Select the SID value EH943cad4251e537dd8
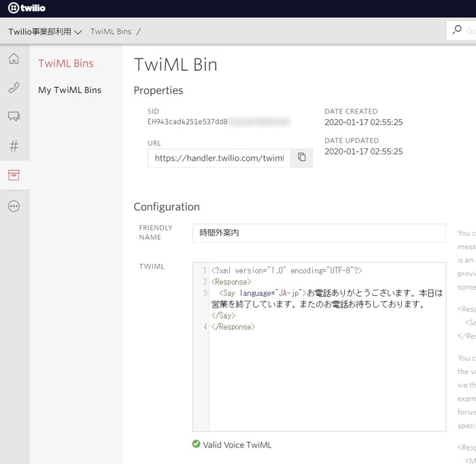Viewport: 476px width, 464px height. 188,122
